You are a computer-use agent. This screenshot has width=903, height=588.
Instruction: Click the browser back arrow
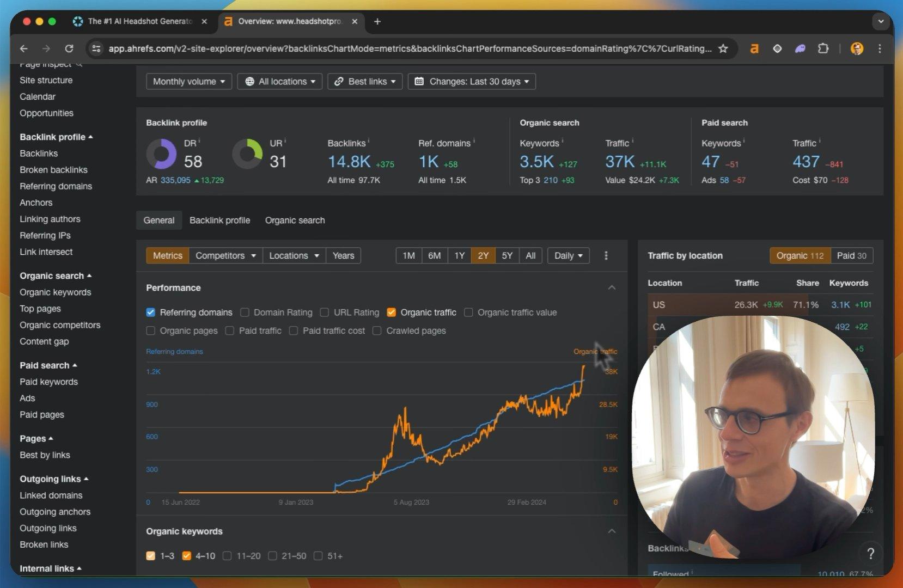pyautogui.click(x=24, y=48)
